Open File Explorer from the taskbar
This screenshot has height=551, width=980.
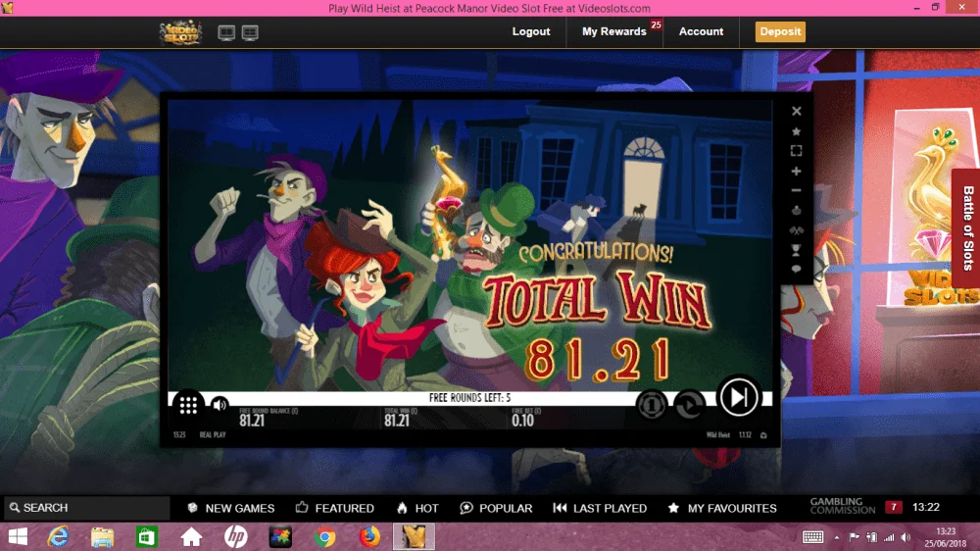click(102, 536)
